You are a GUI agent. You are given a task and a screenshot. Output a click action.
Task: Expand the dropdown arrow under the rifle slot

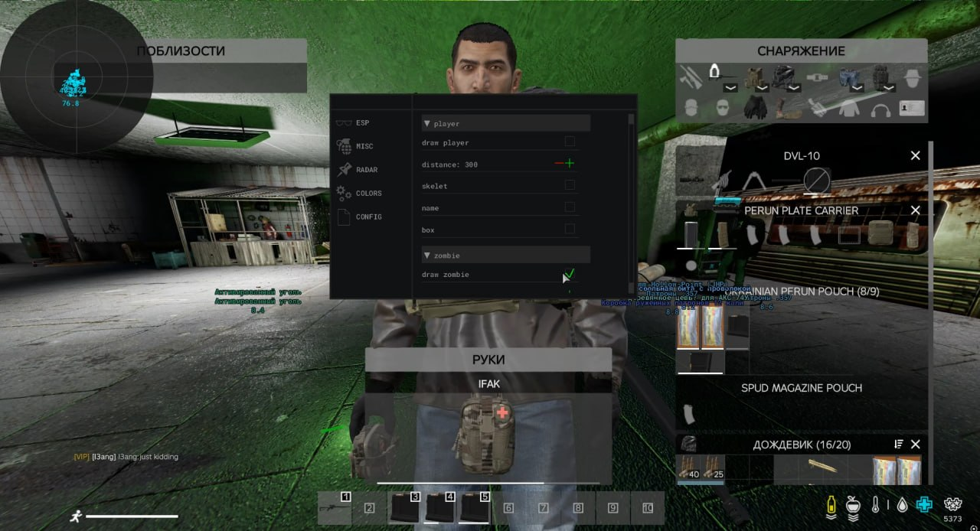coord(730,88)
